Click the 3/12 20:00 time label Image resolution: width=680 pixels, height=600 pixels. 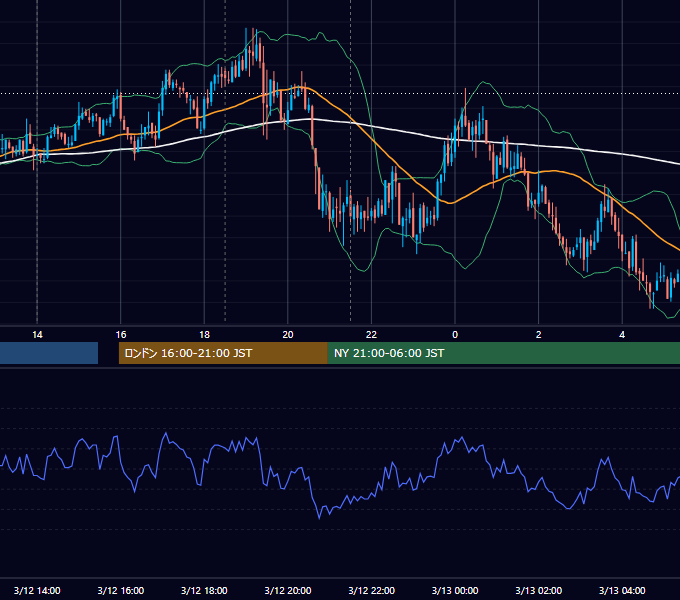[288, 590]
